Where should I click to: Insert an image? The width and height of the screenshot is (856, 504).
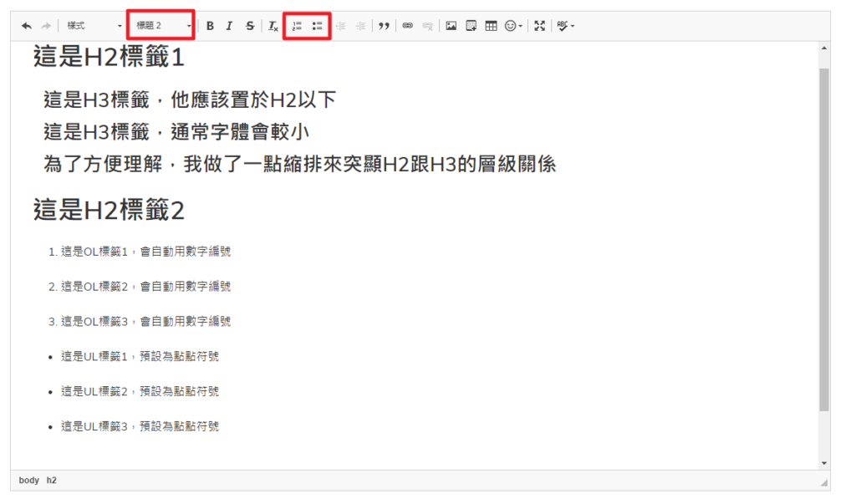click(x=451, y=26)
